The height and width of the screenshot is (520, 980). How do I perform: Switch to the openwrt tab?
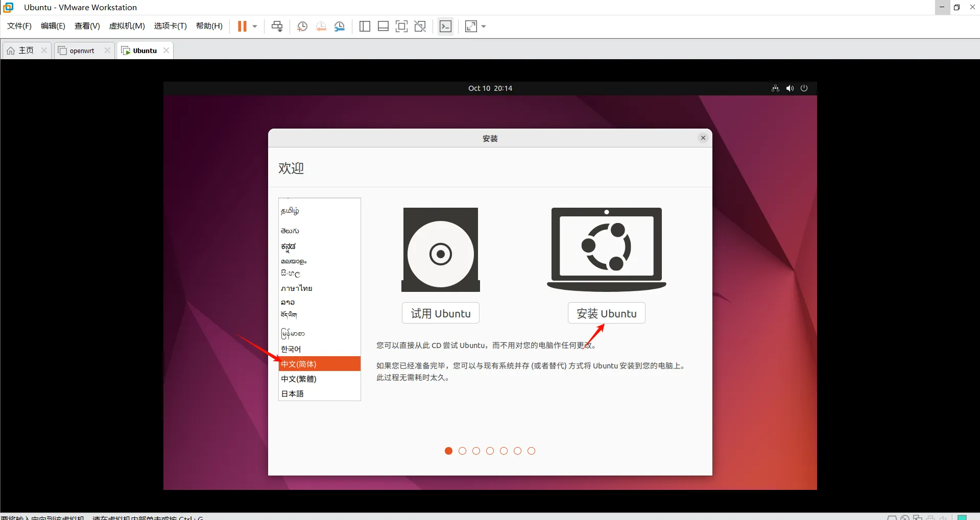[x=82, y=50]
